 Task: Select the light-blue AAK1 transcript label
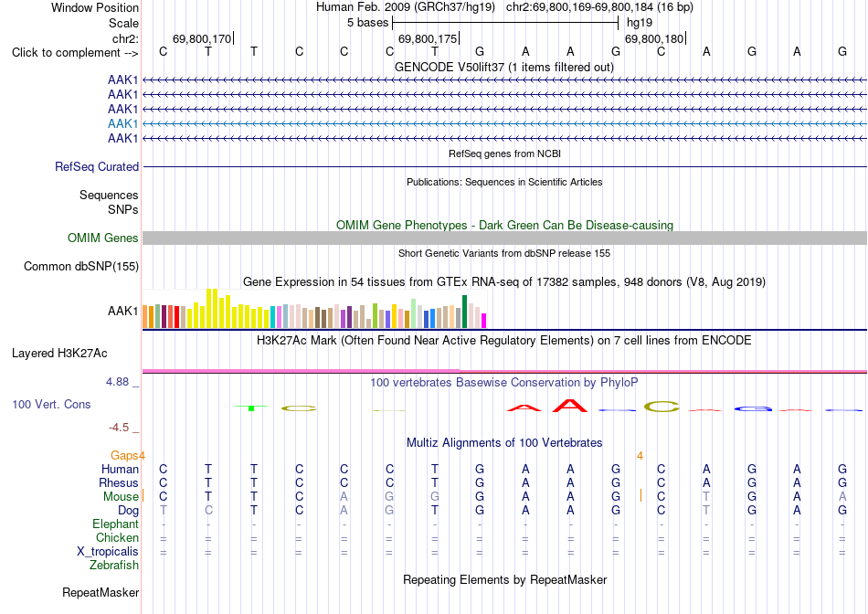click(x=123, y=123)
